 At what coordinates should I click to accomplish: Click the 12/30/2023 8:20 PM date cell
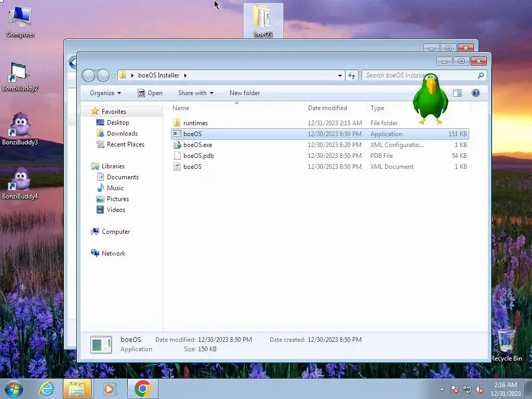pos(334,145)
